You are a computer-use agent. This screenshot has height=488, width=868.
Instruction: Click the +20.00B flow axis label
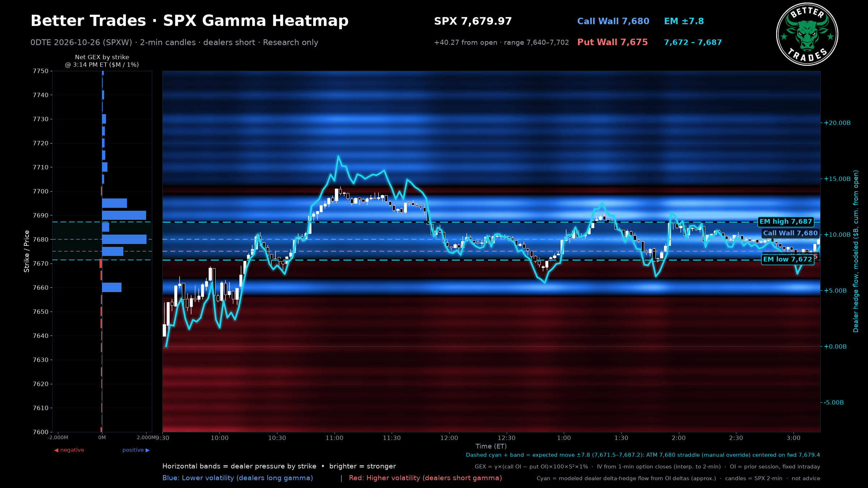coord(837,123)
